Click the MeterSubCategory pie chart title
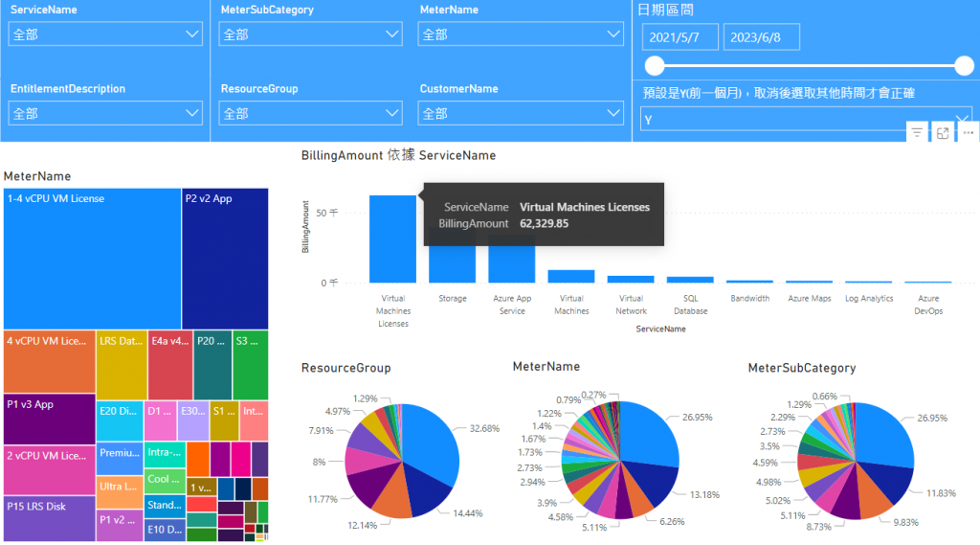Viewport: 980px width, 545px height. 802,368
